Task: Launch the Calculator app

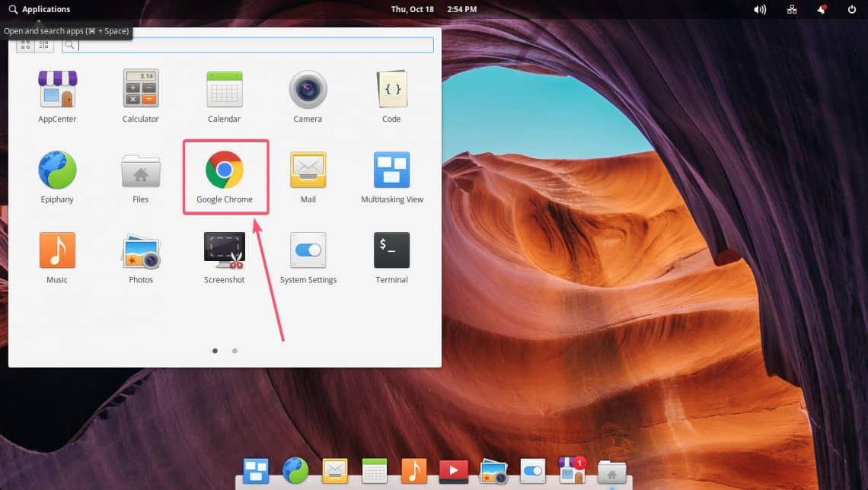Action: [x=141, y=96]
